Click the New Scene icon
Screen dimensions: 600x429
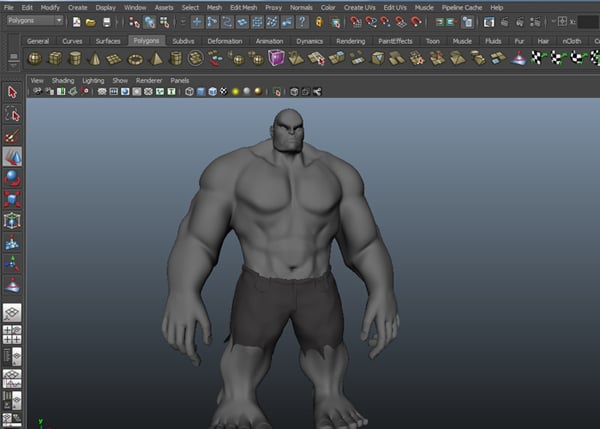click(x=77, y=22)
